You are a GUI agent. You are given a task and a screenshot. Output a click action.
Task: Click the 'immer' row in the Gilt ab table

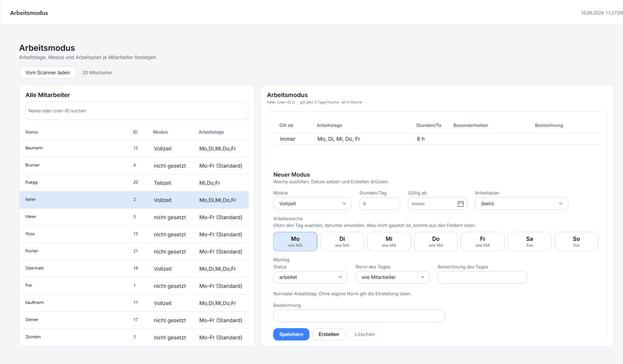click(x=437, y=139)
